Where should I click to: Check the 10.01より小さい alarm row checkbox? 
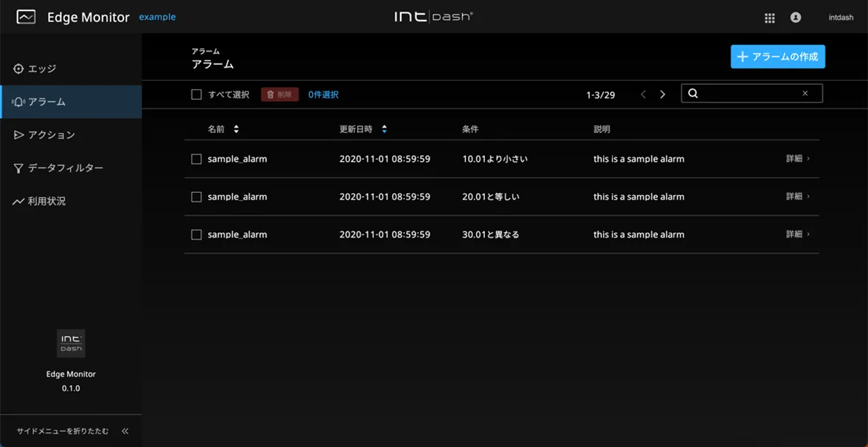pyautogui.click(x=196, y=159)
